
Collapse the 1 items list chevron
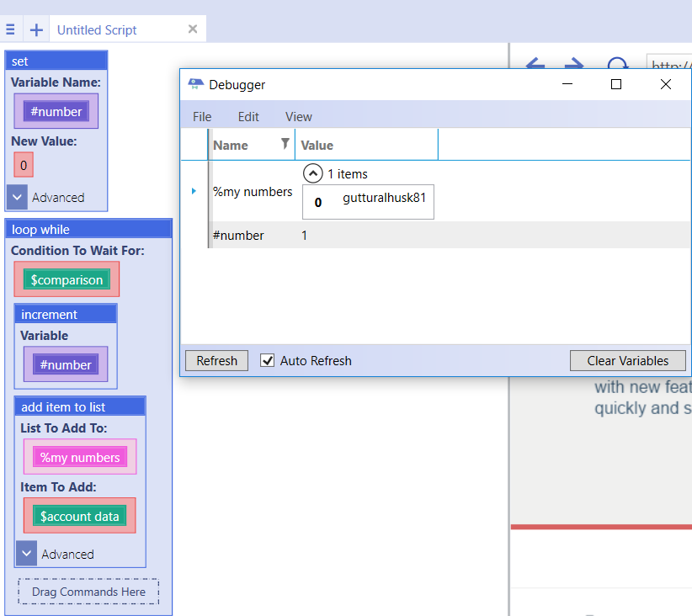pyautogui.click(x=313, y=173)
